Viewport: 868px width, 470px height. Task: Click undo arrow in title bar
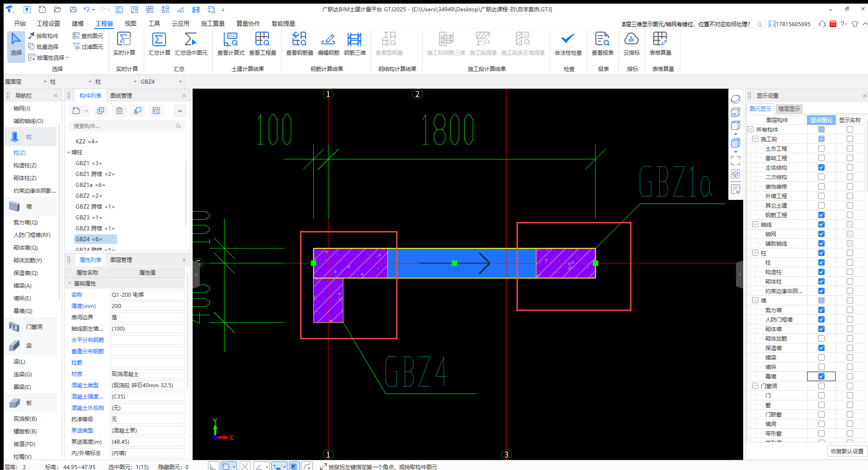(x=86, y=9)
